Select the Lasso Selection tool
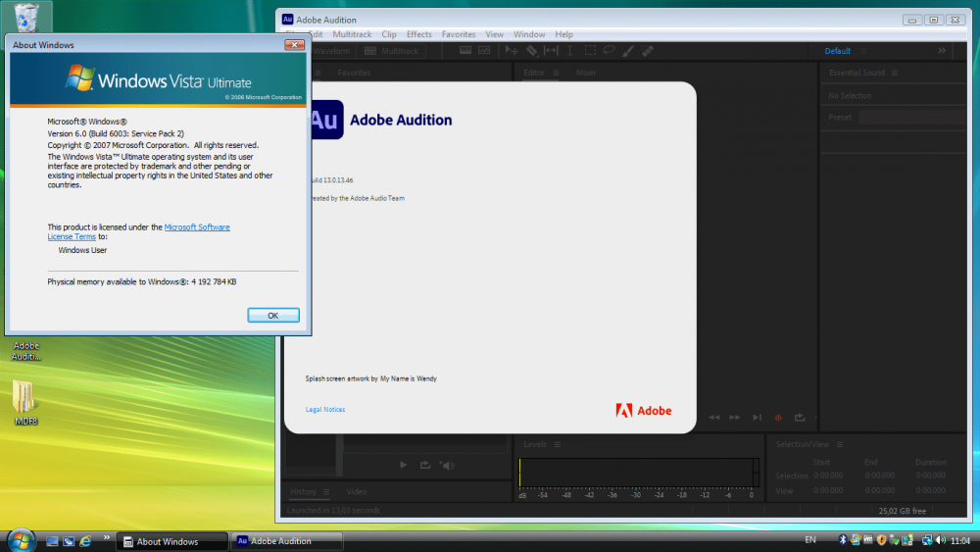This screenshot has width=980, height=552. (x=609, y=51)
